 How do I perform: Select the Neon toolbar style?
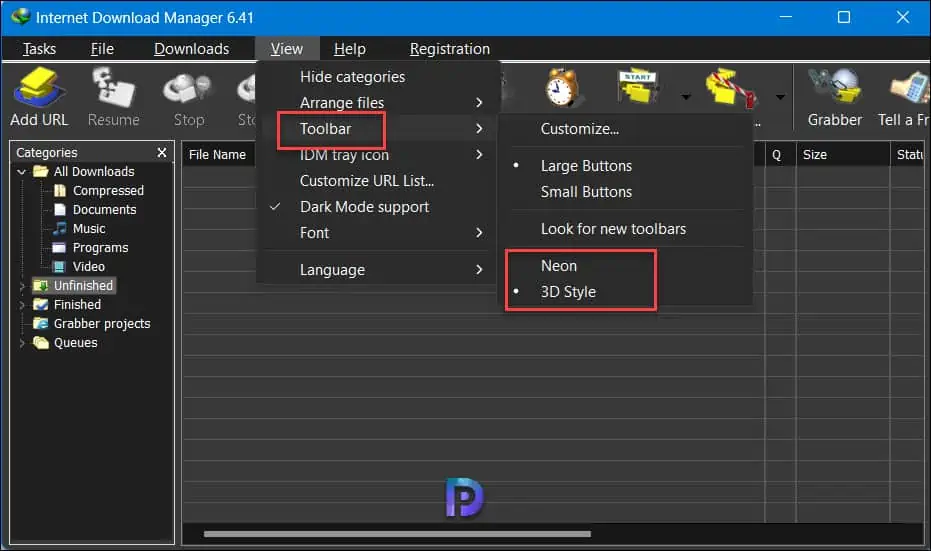click(x=559, y=265)
